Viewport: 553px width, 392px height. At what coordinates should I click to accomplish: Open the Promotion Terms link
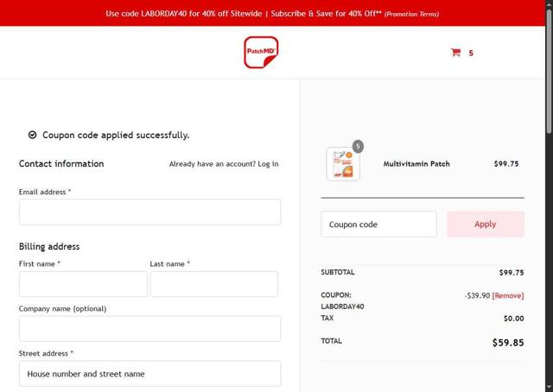411,14
